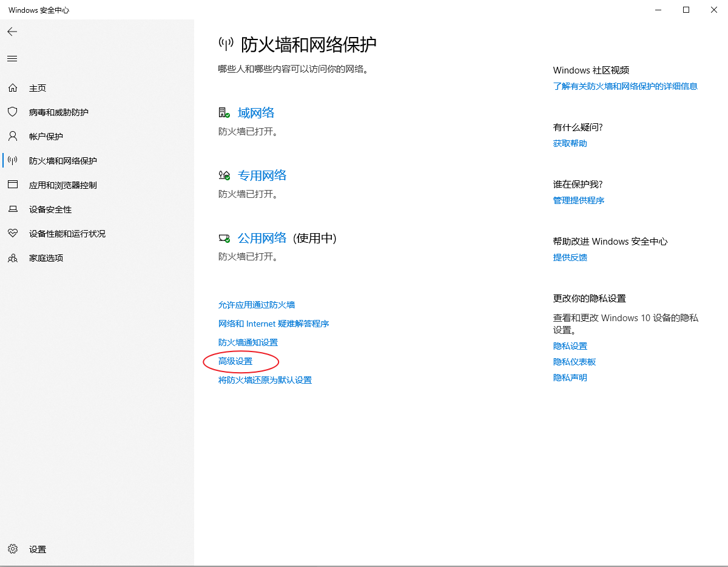Viewport: 728px width, 567px height.
Task: Click the virus protection shield icon
Action: coord(12,112)
